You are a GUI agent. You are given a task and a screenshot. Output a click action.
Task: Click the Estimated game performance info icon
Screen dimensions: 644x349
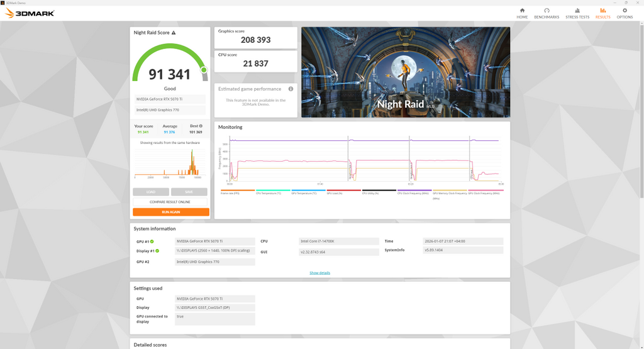click(x=291, y=89)
